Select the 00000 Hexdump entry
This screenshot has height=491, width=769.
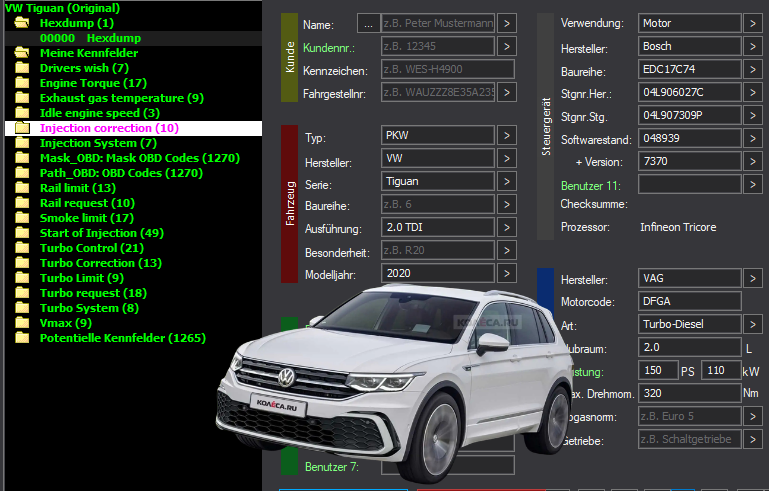[x=90, y=38]
